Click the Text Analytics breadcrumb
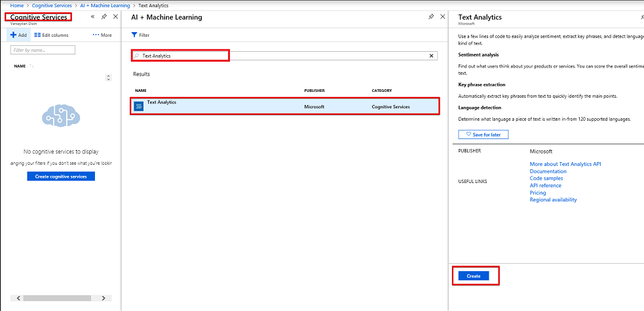Screen dimensions: 644x311 click(x=153, y=5)
